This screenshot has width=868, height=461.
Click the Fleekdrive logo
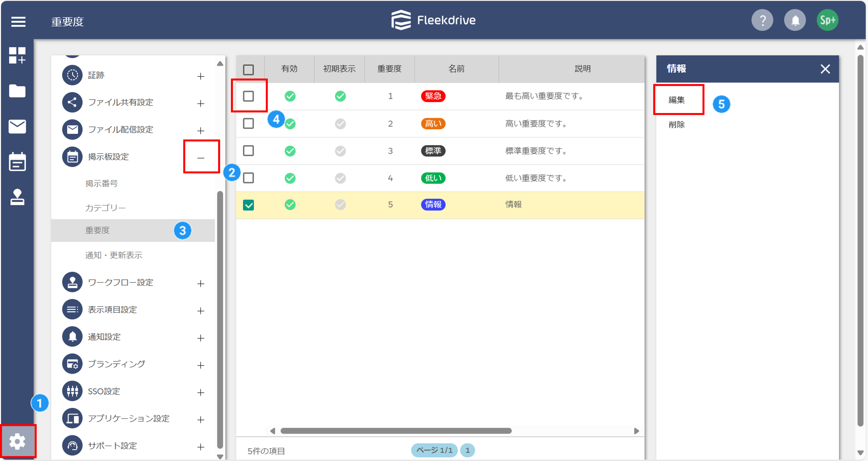[x=433, y=20]
